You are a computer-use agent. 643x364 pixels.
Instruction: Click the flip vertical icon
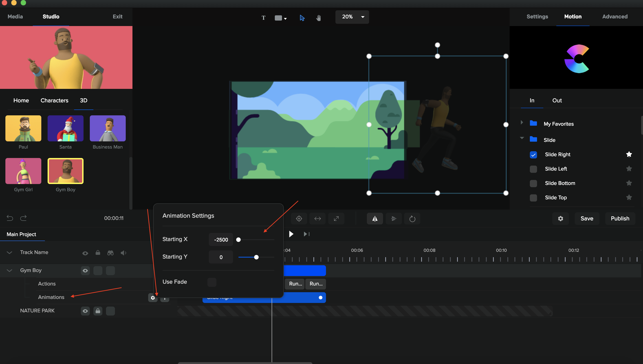click(x=394, y=219)
